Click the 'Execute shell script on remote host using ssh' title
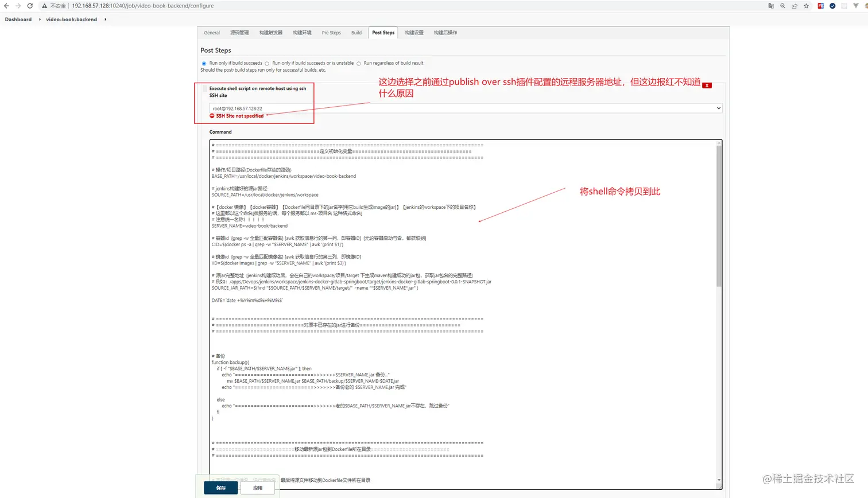868x498 pixels. pyautogui.click(x=258, y=88)
